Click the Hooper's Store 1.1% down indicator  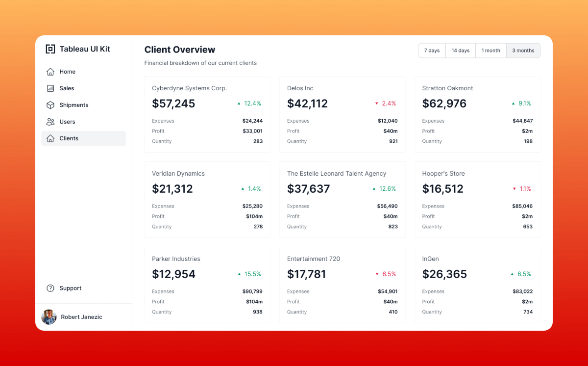tap(521, 189)
